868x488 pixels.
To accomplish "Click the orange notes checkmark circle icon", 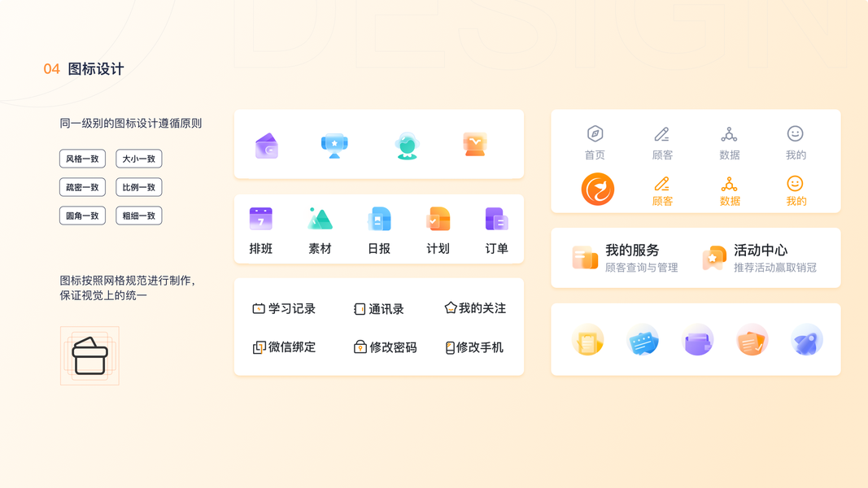I will click(752, 340).
